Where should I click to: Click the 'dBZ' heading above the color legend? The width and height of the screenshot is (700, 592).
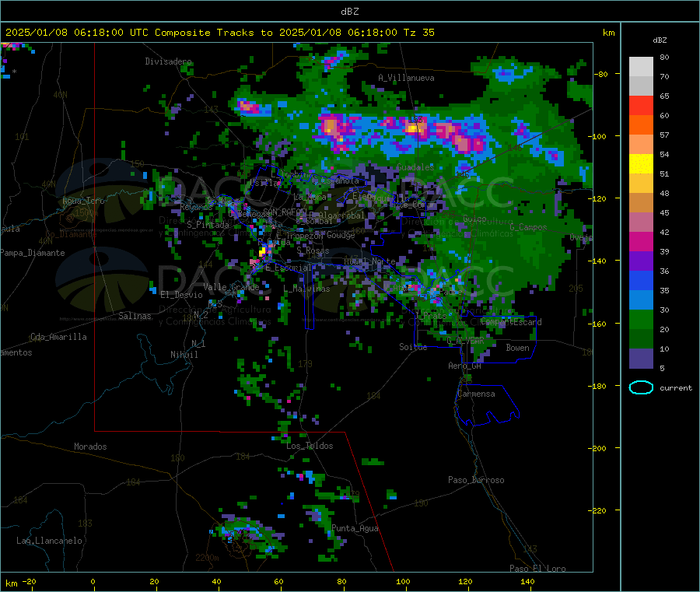[x=660, y=40]
